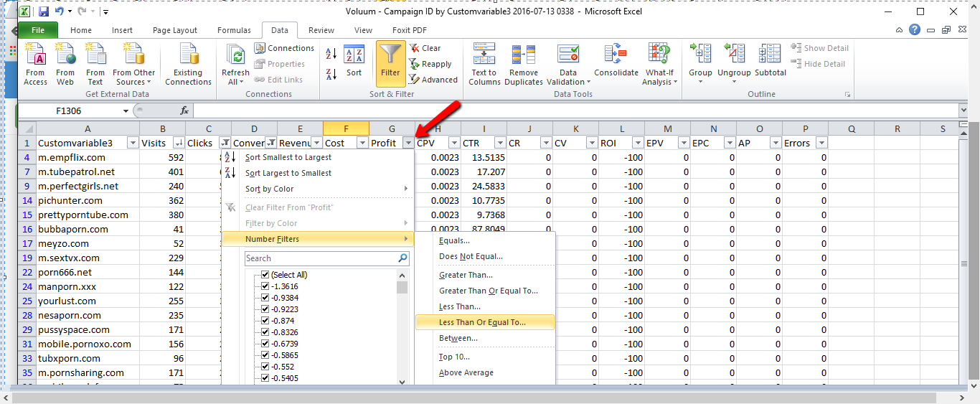Switch to the Insert tab
The image size is (980, 404).
coord(122,30)
